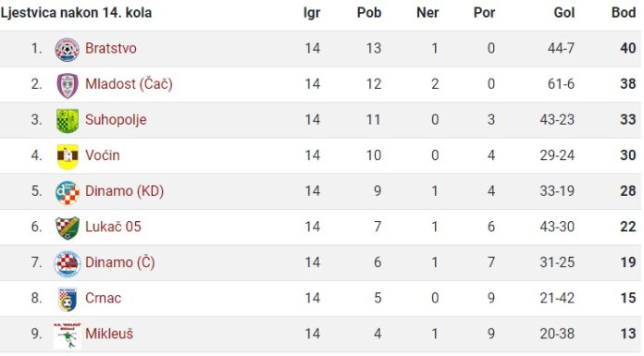Open the Crnac team link
Image resolution: width=644 pixels, height=356 pixels.
[103, 298]
